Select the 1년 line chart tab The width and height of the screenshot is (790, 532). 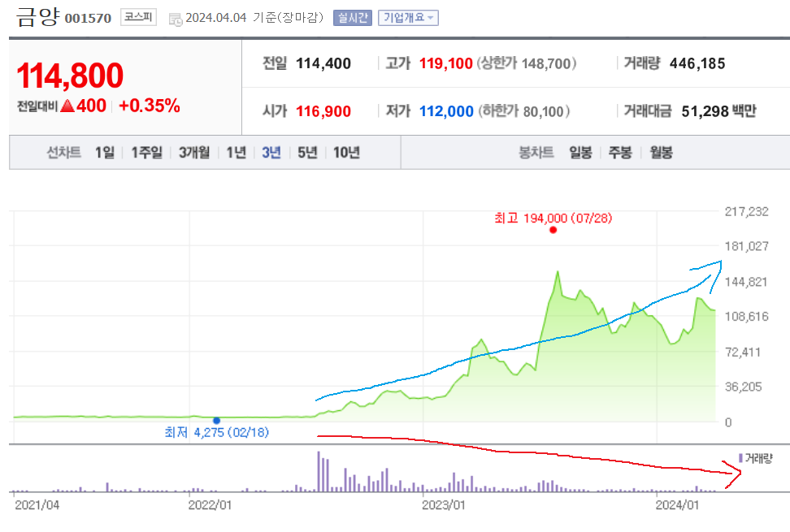[236, 153]
